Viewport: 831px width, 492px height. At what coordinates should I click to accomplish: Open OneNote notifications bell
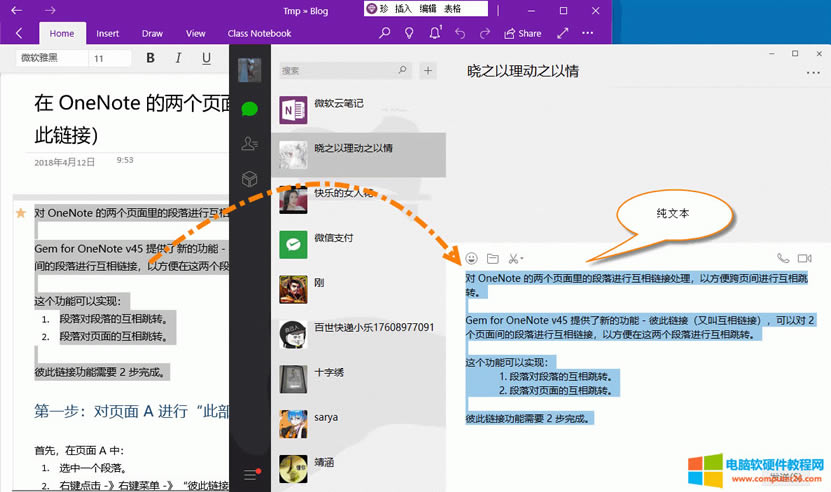click(435, 33)
